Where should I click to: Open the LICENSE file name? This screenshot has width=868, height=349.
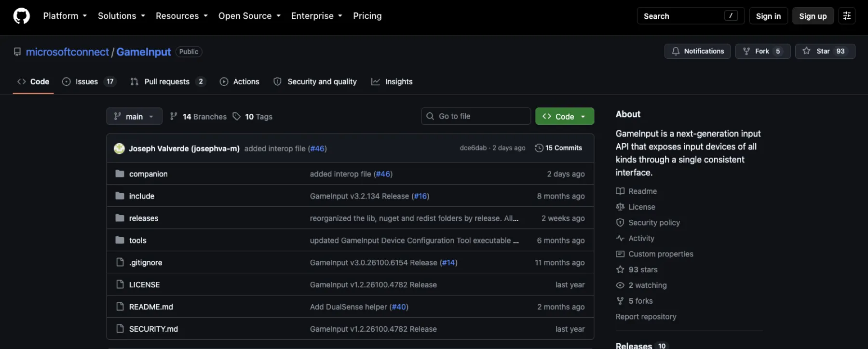[x=144, y=284]
